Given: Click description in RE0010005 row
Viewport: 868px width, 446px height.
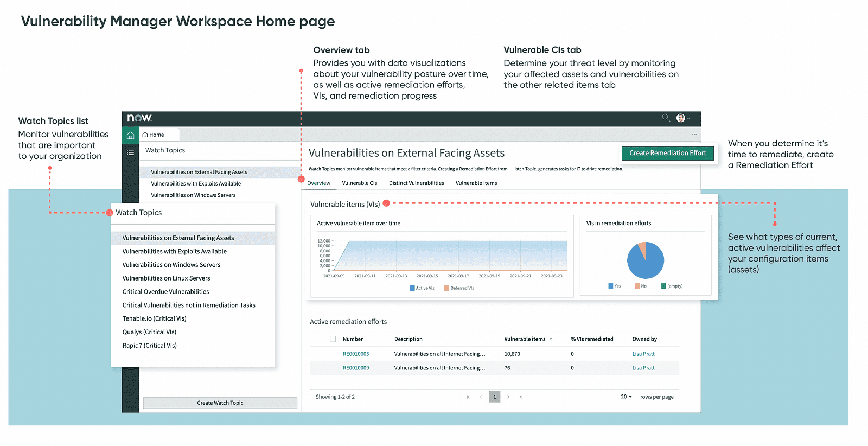Looking at the screenshot, I should [439, 354].
